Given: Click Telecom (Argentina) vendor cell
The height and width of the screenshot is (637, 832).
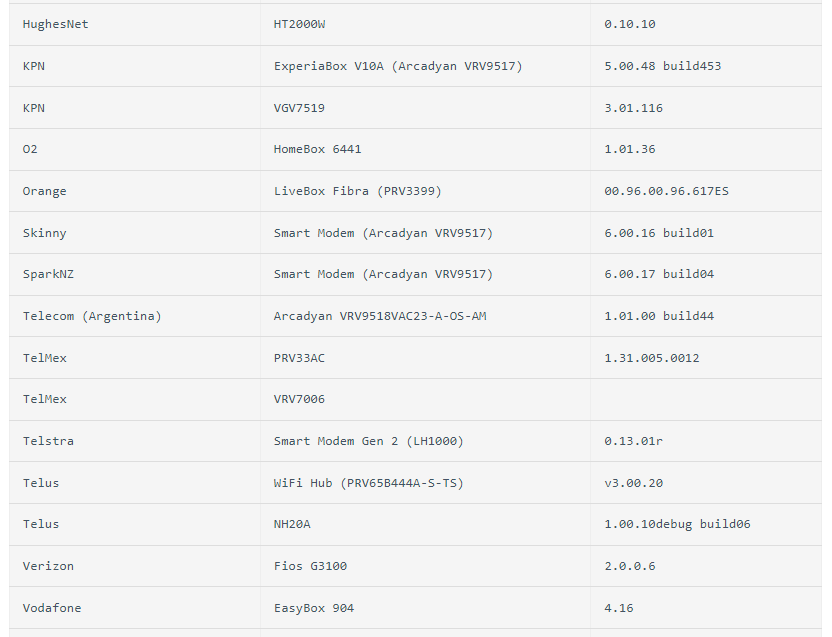Looking at the screenshot, I should [92, 316].
